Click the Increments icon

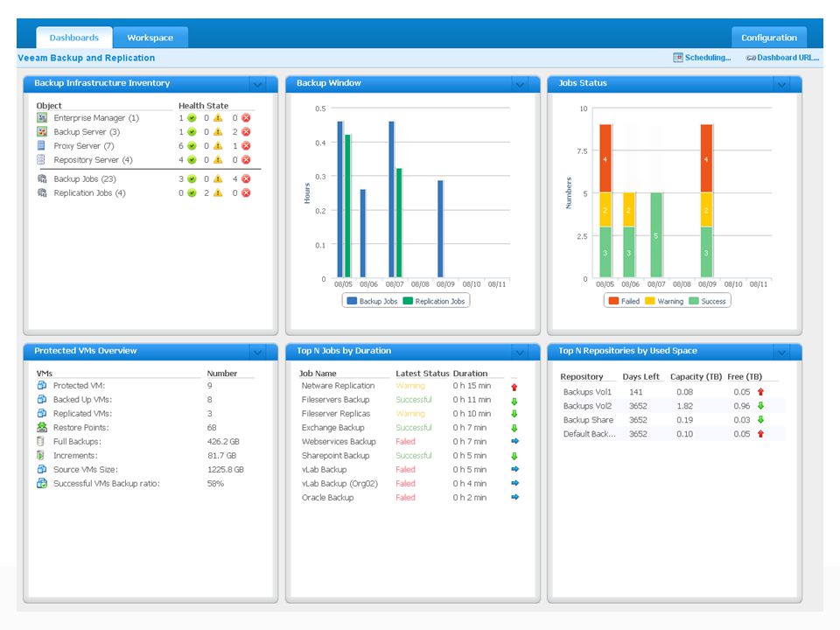pos(41,455)
